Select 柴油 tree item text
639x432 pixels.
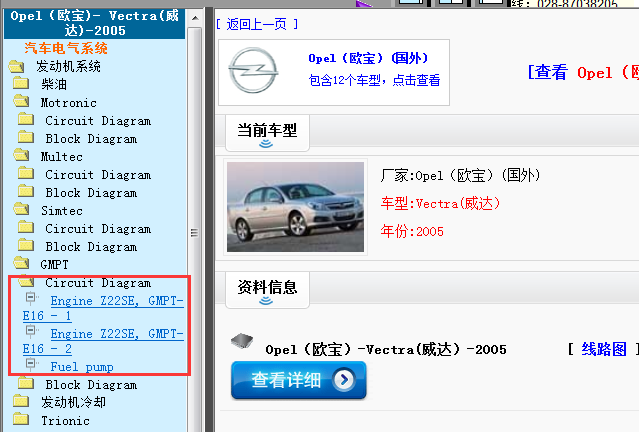(54, 84)
